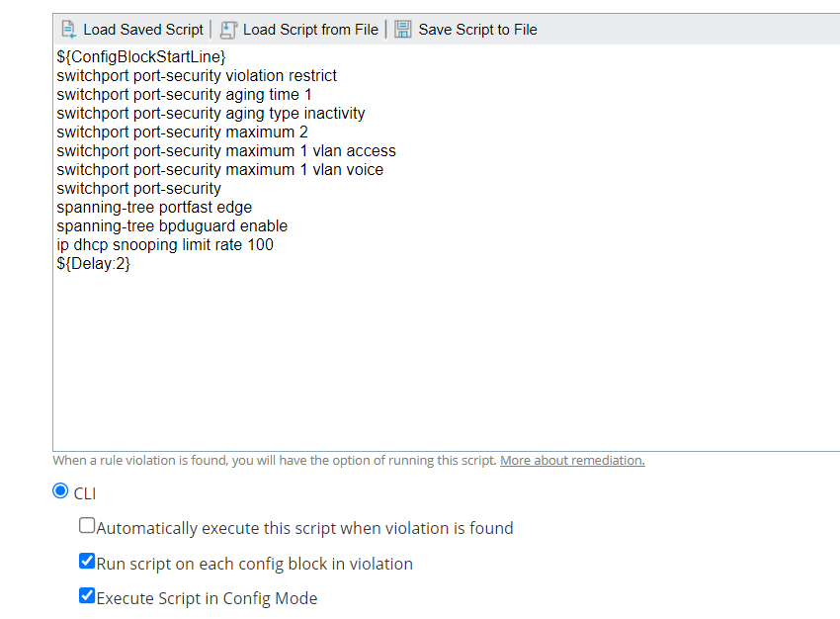Click the aging type inactivity line
Screen dimensions: 840x619
coord(210,114)
